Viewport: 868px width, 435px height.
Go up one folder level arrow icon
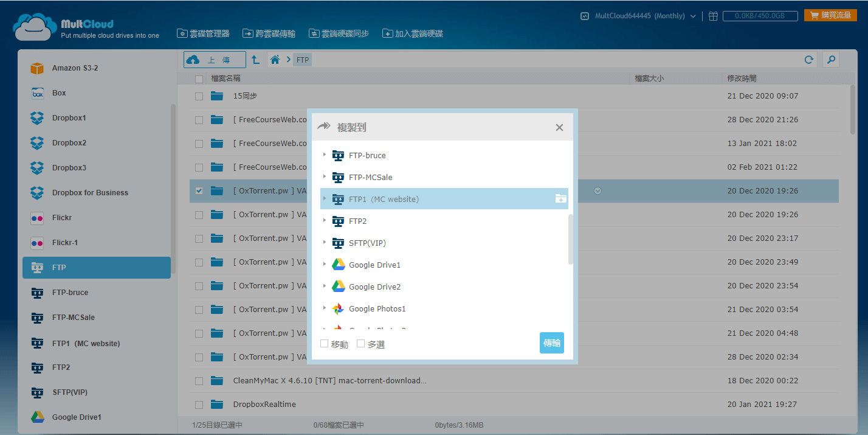(256, 60)
